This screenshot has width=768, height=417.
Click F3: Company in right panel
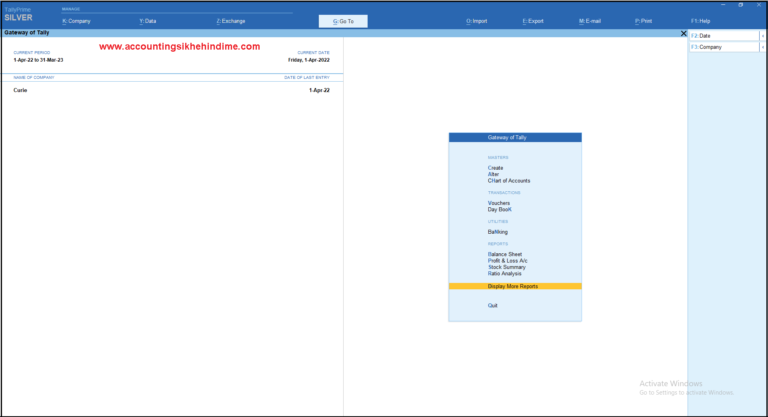722,47
